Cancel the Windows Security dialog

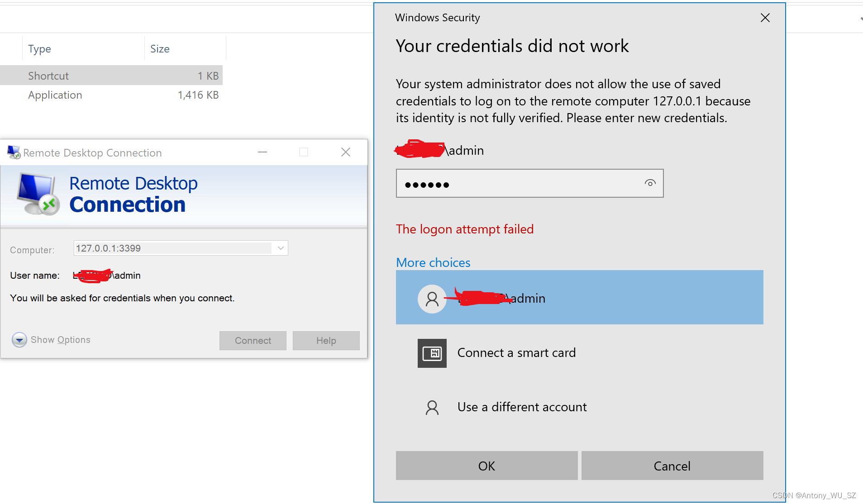pyautogui.click(x=672, y=466)
